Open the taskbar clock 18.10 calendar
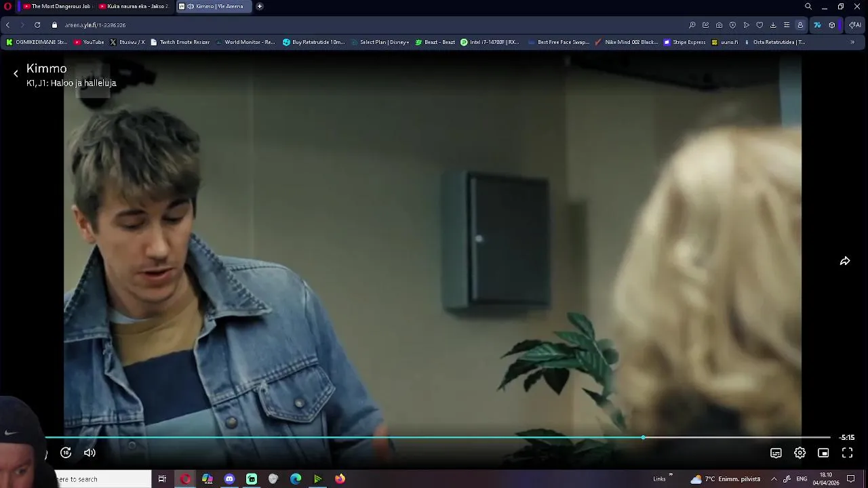Viewport: 868px width, 488px height. 826,479
